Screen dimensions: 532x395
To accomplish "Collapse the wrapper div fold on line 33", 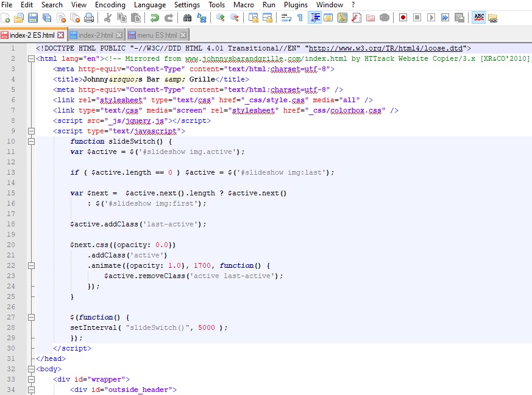I will tap(30, 379).
